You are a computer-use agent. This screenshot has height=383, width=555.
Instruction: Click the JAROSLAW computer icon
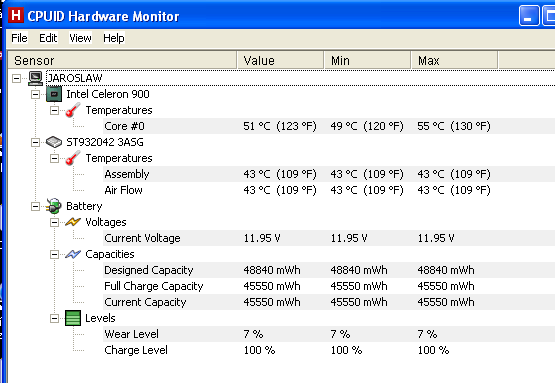(x=35, y=78)
